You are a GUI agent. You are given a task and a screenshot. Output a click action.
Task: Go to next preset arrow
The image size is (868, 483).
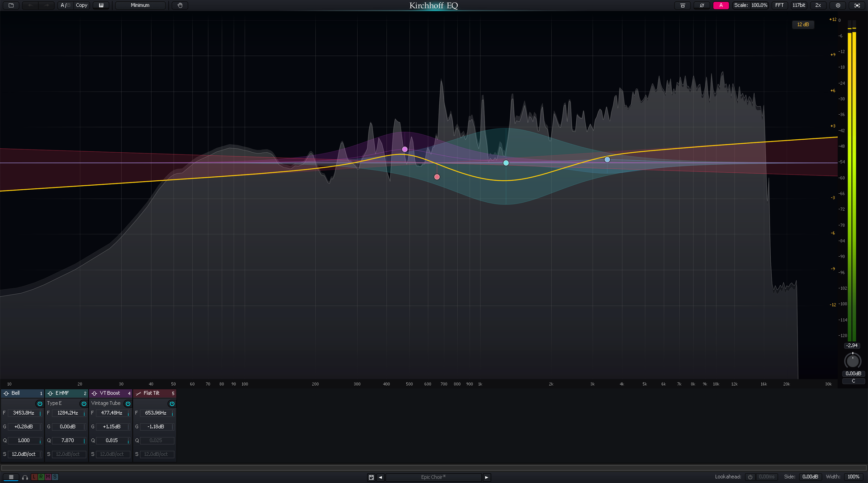point(487,477)
